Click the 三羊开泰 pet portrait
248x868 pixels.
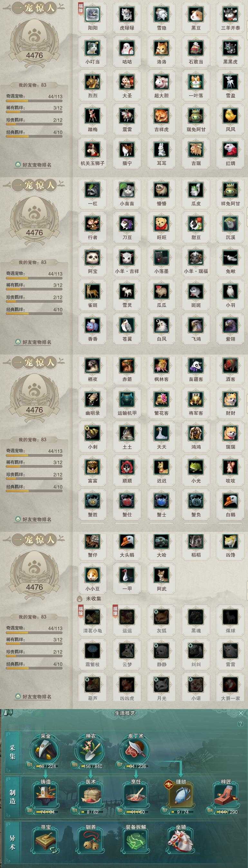click(x=231, y=14)
